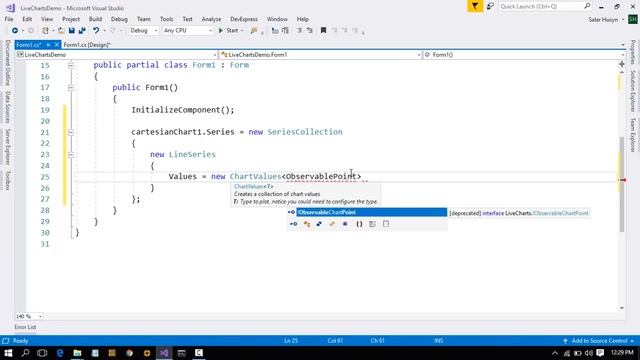Toggle the interfaces filter in IntelliSense

tap(294, 224)
